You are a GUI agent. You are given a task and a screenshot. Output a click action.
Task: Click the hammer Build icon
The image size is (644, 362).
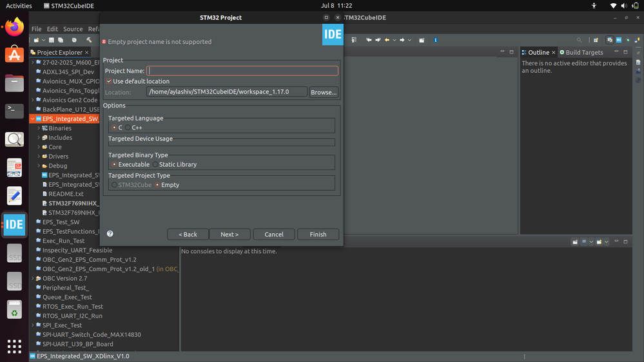[89, 40]
